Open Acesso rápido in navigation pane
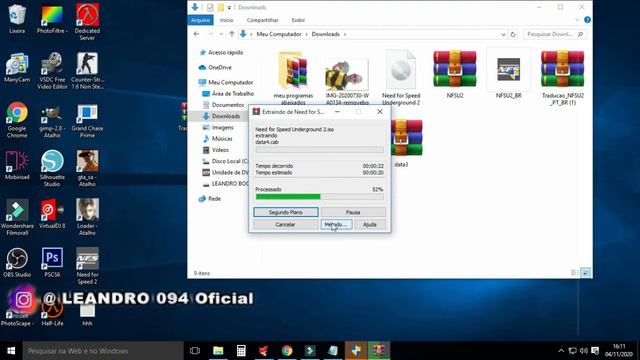 coord(222,52)
